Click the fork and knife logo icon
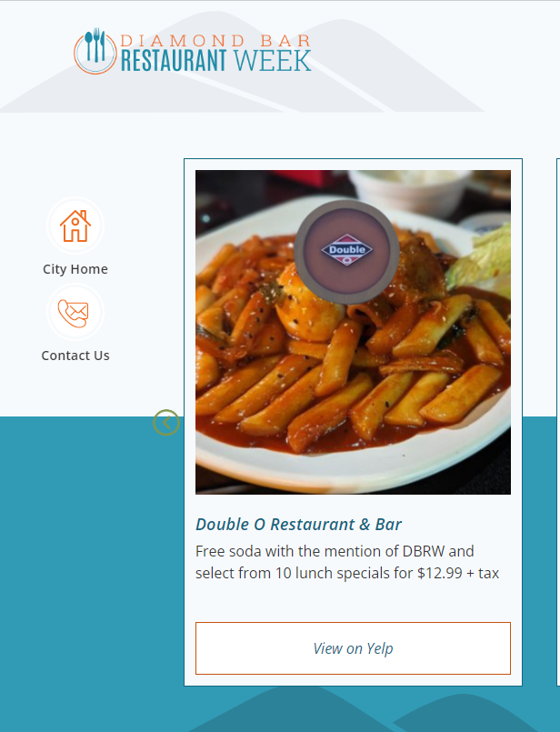This screenshot has height=732, width=560. point(95,51)
